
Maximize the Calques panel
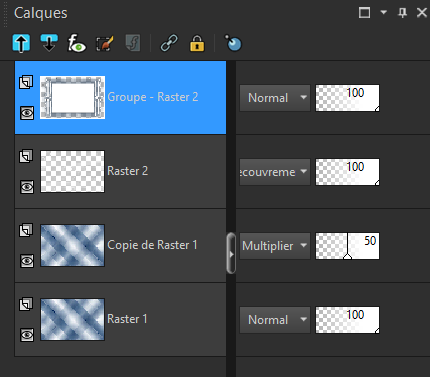click(x=364, y=13)
